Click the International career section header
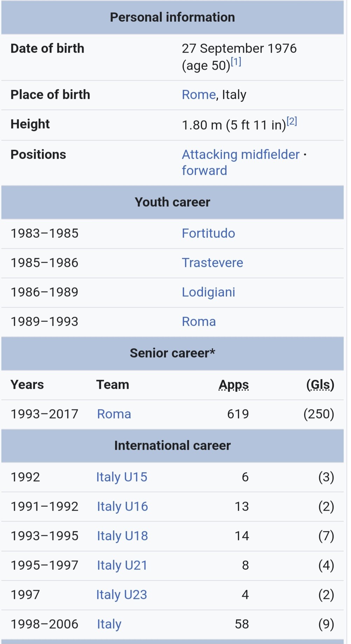351x644 pixels. point(173,445)
